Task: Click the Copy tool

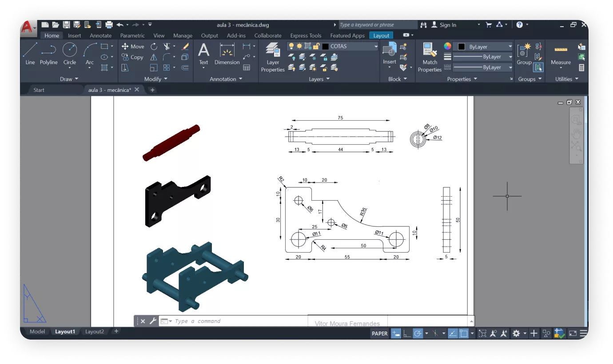Action: (x=132, y=57)
